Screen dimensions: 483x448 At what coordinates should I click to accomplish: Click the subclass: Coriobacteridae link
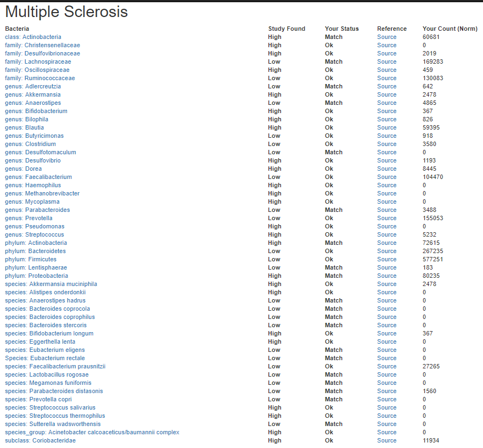pyautogui.click(x=41, y=440)
